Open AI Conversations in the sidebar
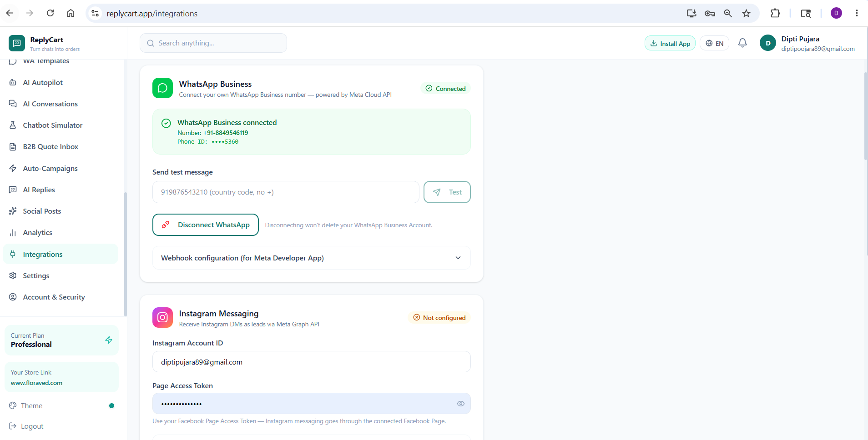Viewport: 868px width, 440px height. (x=50, y=104)
